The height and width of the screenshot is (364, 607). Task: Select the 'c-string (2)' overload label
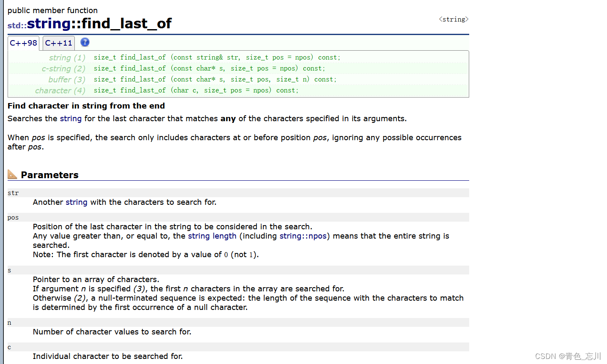tap(63, 68)
